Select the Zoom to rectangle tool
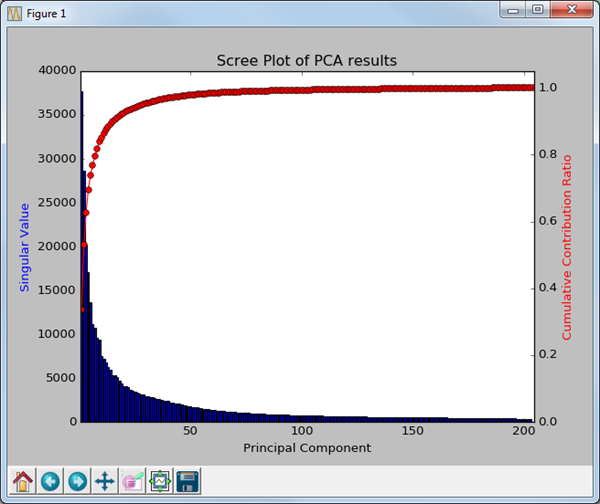The width and height of the screenshot is (600, 504). point(132,481)
